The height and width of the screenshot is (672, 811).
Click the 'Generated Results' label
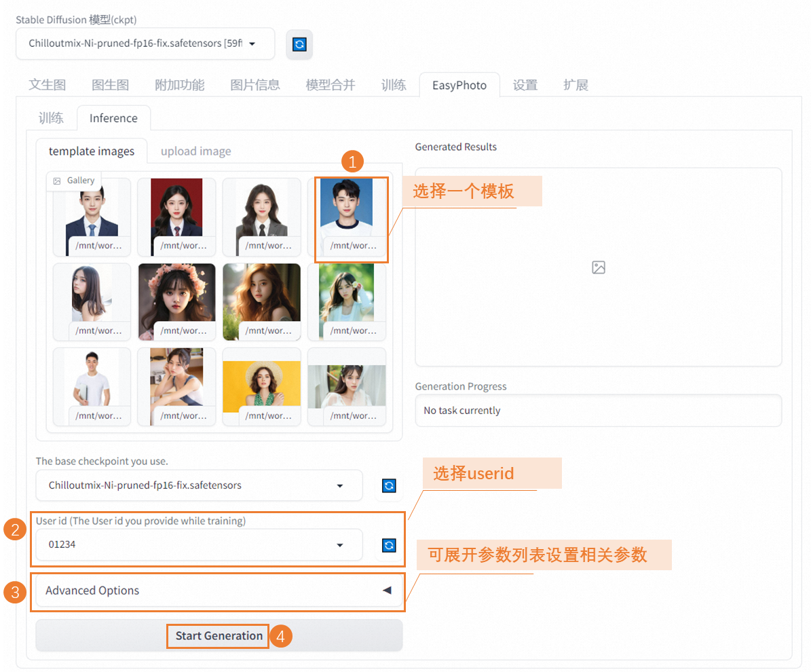(455, 147)
